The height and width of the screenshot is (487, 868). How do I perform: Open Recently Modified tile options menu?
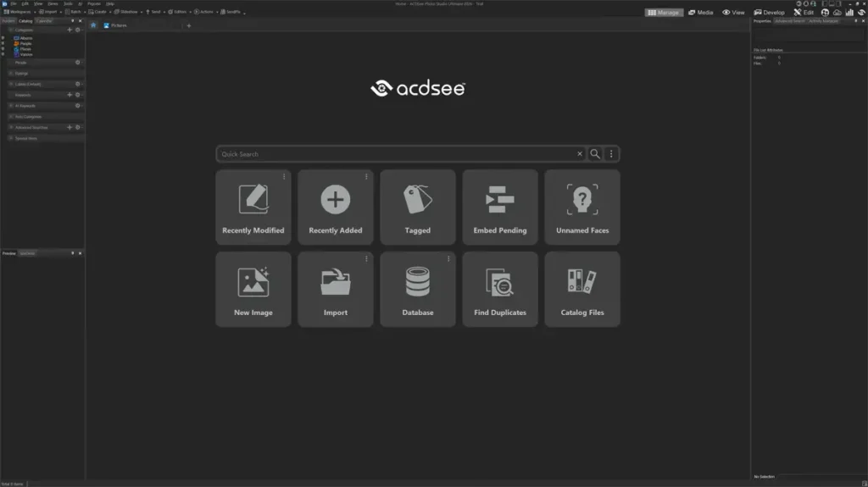coord(284,176)
